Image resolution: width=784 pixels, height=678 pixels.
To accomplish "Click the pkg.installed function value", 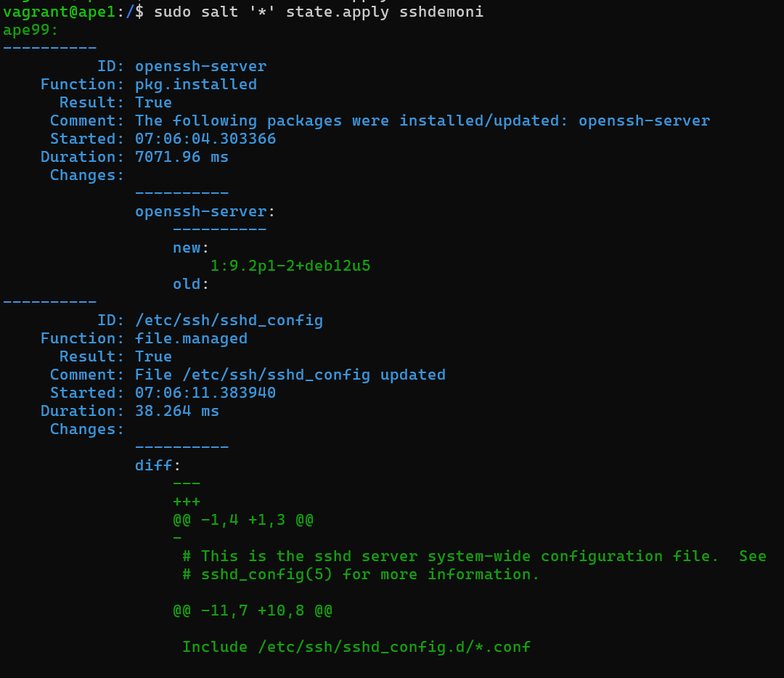I will 196,84.
